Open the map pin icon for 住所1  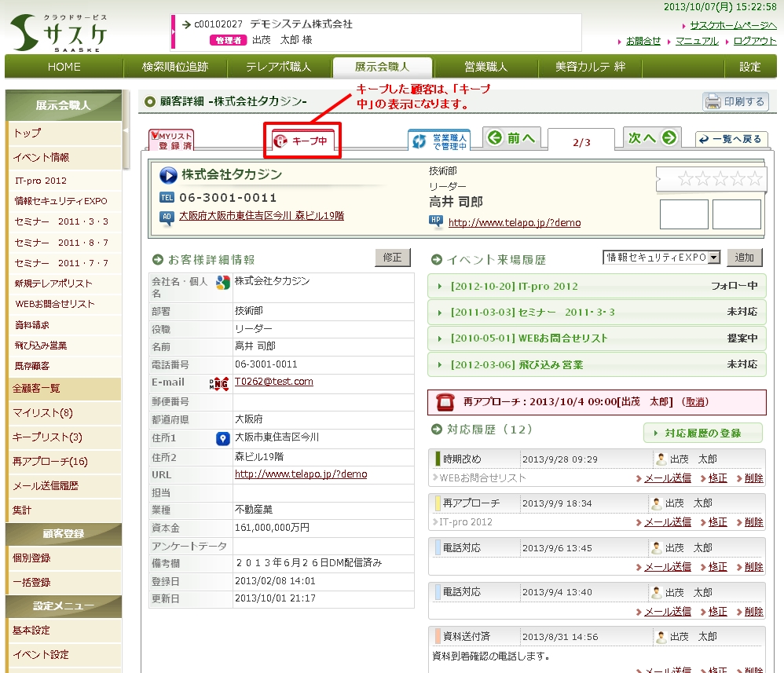tap(222, 438)
